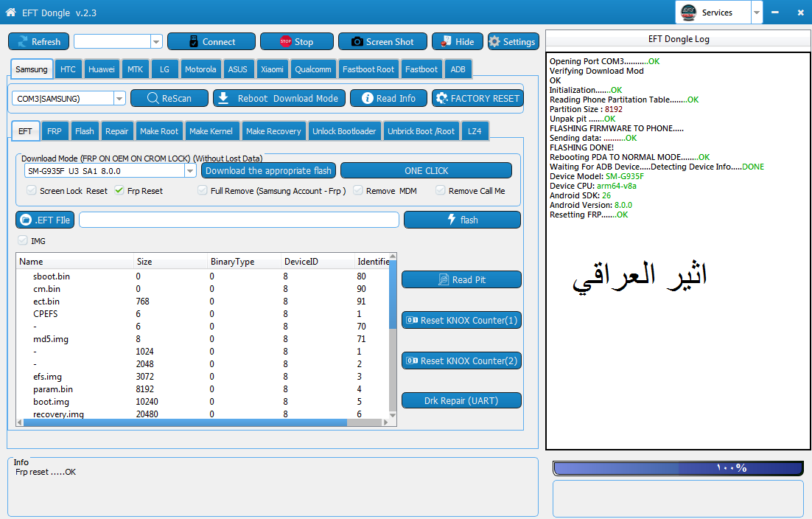Toggle the Remove Call Me checkbox
Viewport: 812px width, 519px height.
(440, 190)
